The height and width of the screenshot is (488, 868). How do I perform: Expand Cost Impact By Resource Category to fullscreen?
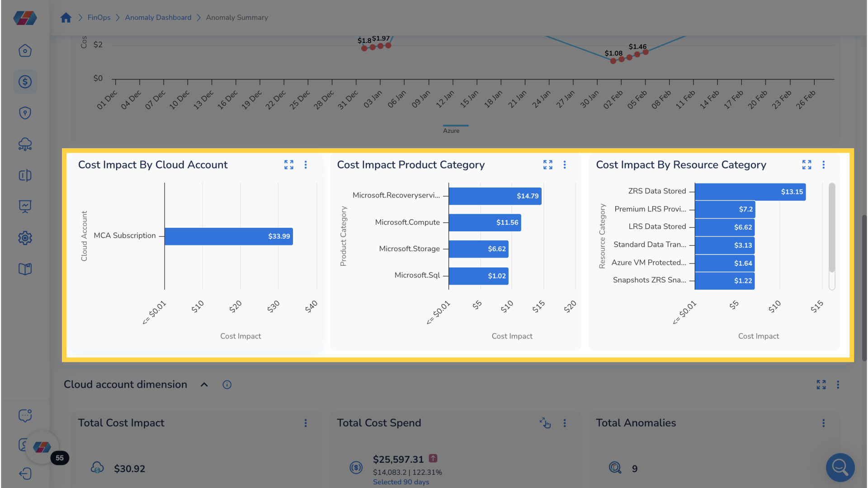coord(807,165)
